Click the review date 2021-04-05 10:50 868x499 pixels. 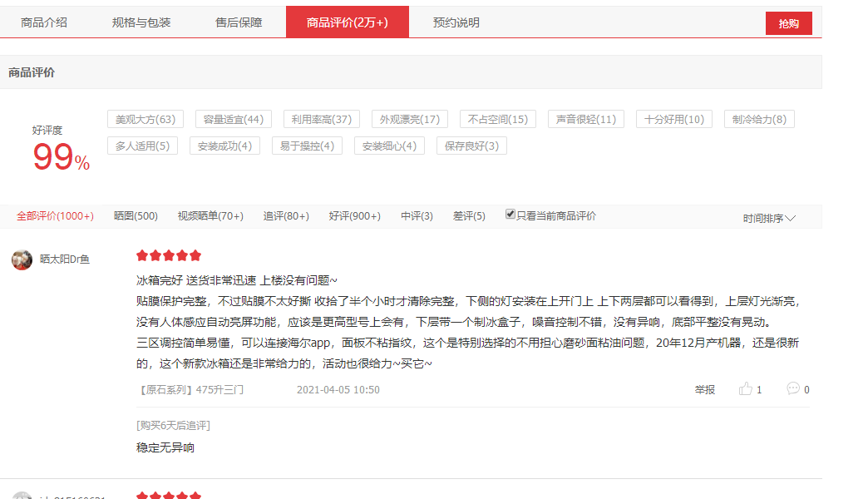click(x=338, y=390)
